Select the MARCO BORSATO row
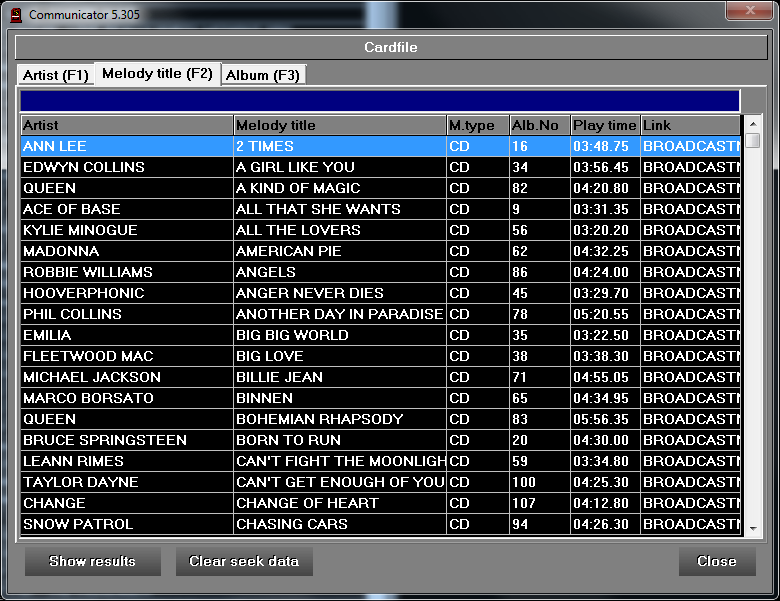This screenshot has height=601, width=780. point(381,398)
